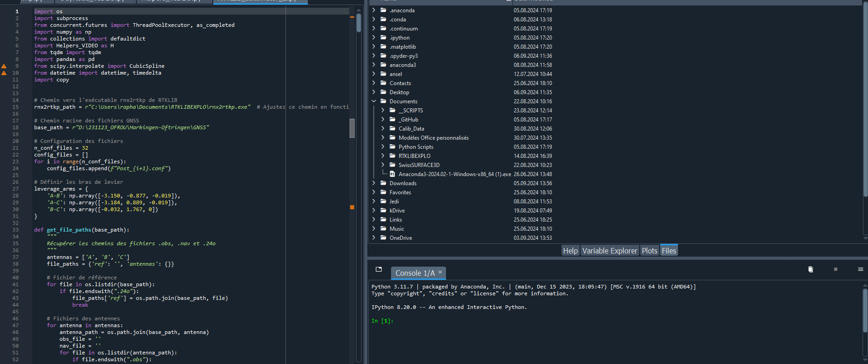Close the Console 1/A tab
This screenshot has width=868, height=364.
pyautogui.click(x=440, y=273)
